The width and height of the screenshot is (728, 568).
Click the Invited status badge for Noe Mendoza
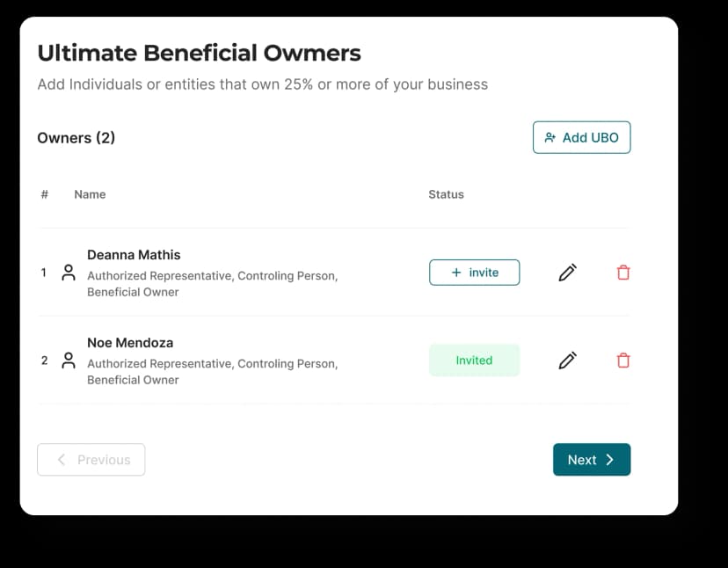pyautogui.click(x=474, y=360)
